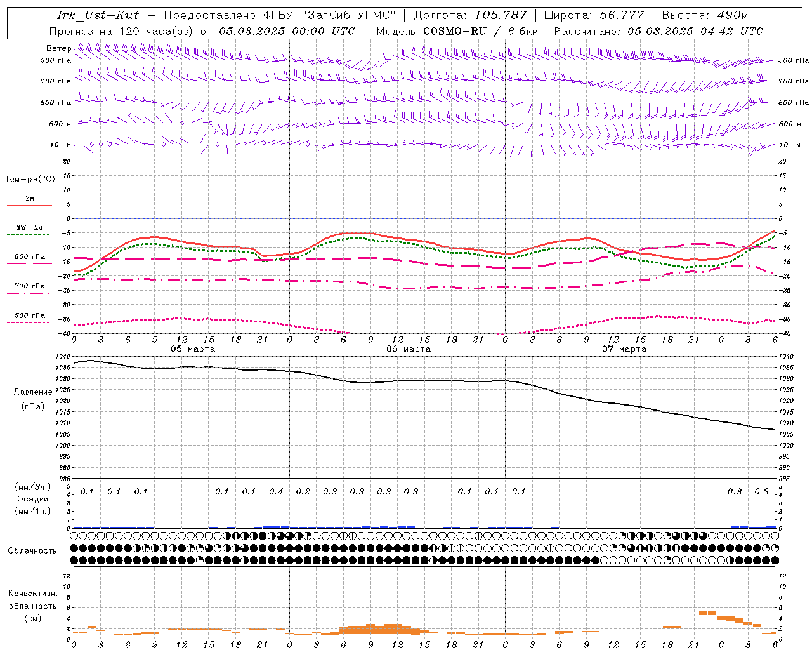Viewport: 812px width, 650px height.
Task: Click the 'Давление' pressure panel label
Action: 33,392
